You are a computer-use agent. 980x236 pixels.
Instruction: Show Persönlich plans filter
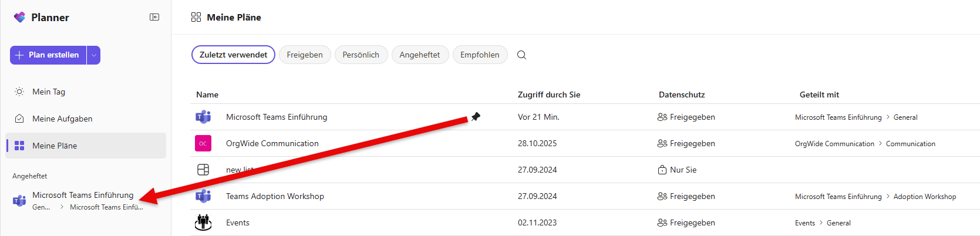point(361,55)
